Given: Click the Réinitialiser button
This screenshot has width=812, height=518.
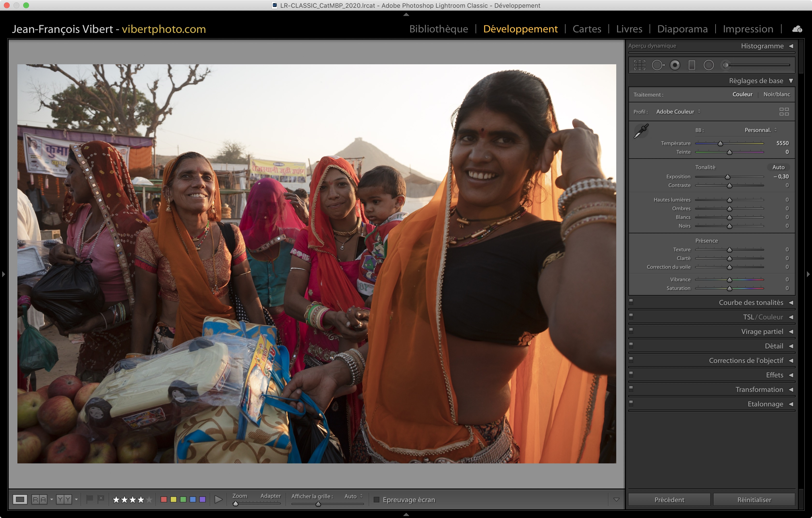Looking at the screenshot, I should point(754,499).
